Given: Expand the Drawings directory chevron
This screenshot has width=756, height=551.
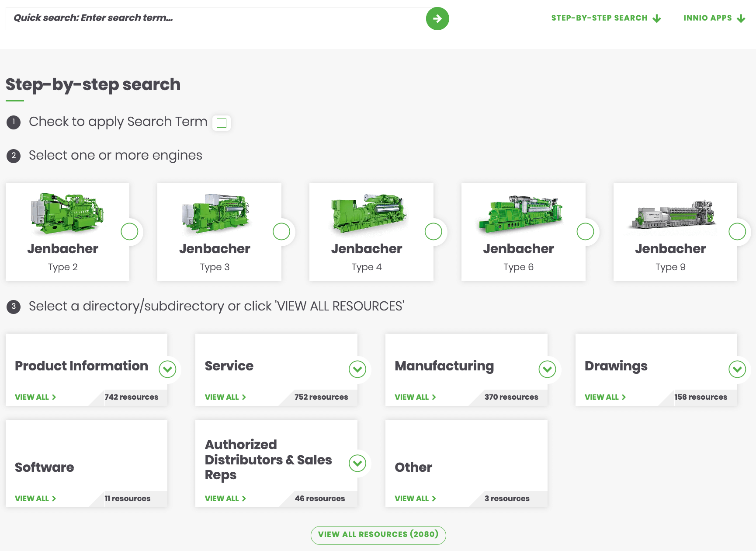Looking at the screenshot, I should point(737,370).
